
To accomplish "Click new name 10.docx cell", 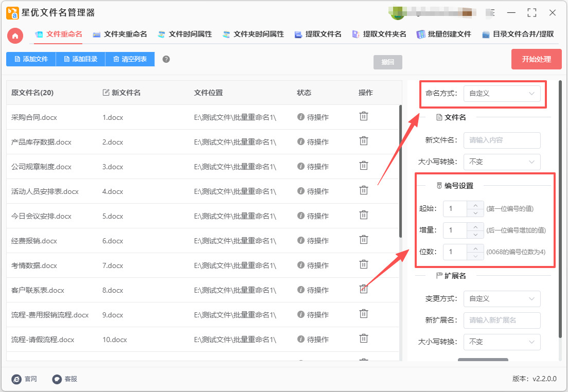I will (x=114, y=340).
